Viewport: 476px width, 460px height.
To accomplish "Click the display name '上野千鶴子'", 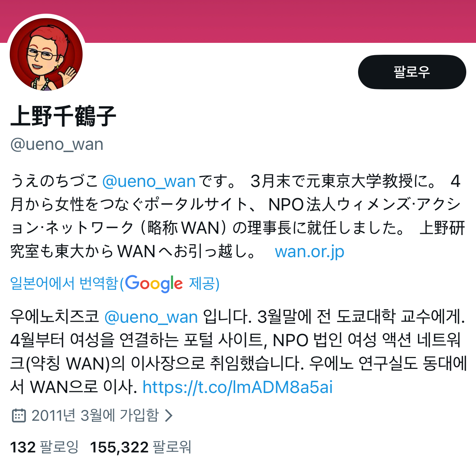I will (63, 116).
